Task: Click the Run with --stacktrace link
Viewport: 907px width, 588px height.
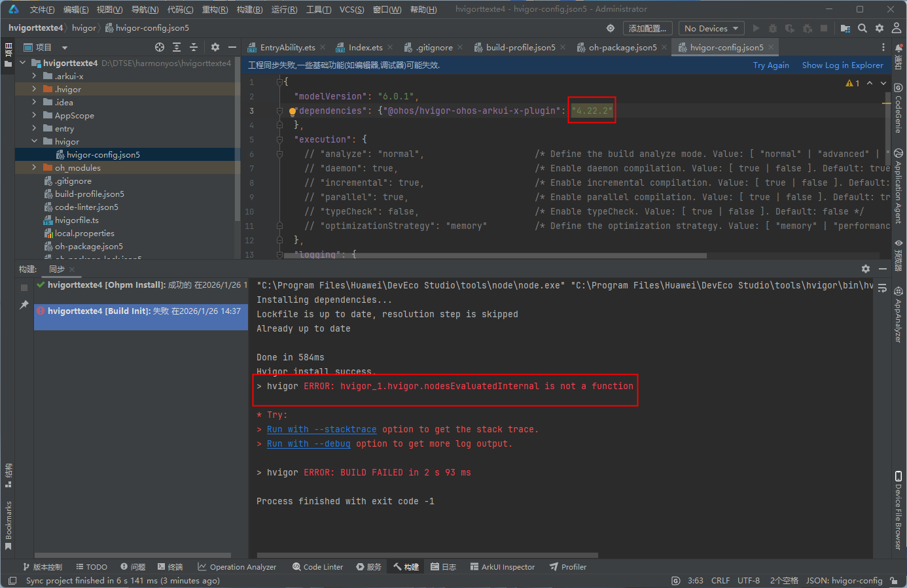Action: pyautogui.click(x=321, y=429)
